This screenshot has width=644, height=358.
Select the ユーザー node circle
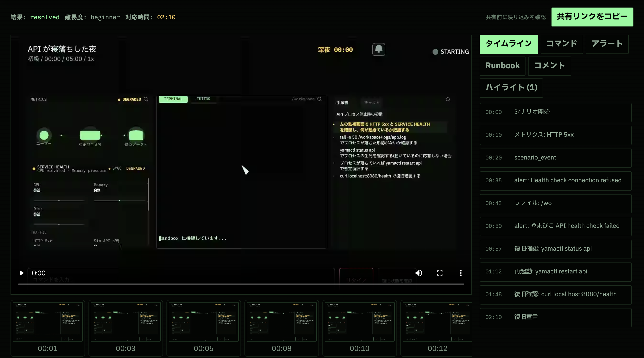pos(44,135)
